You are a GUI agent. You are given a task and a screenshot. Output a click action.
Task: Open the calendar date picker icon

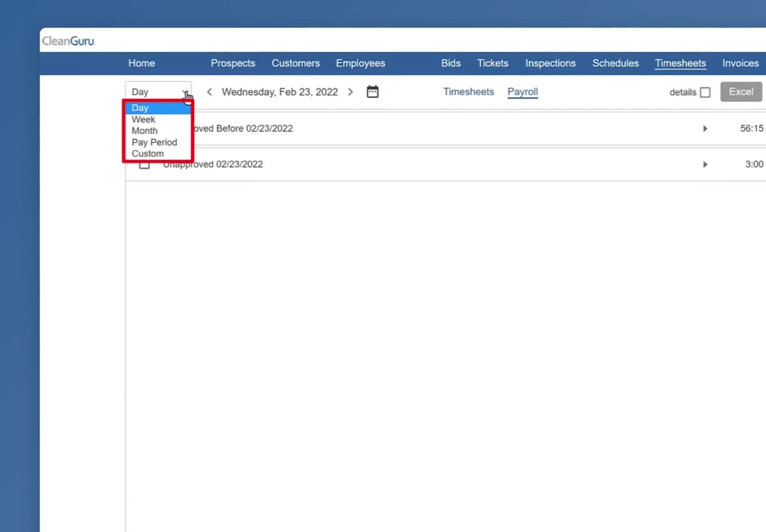tap(372, 91)
